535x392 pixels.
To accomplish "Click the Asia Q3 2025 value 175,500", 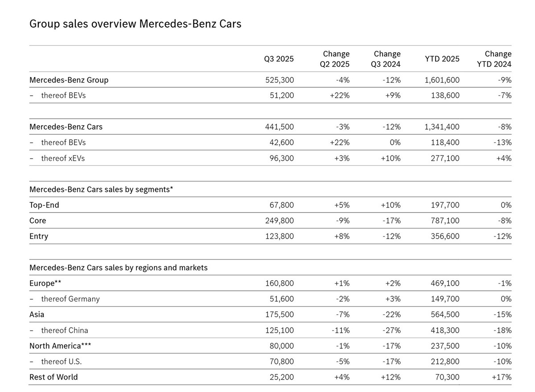I will pyautogui.click(x=279, y=314).
